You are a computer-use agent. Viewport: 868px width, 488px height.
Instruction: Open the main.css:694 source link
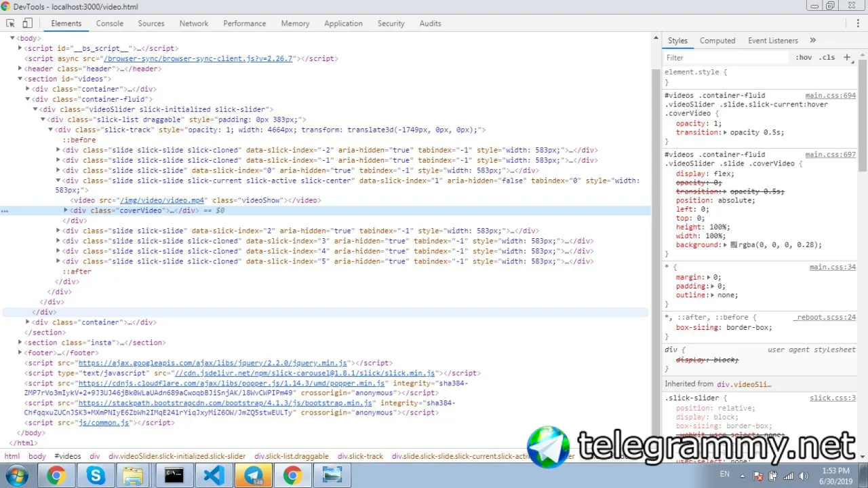(x=830, y=96)
